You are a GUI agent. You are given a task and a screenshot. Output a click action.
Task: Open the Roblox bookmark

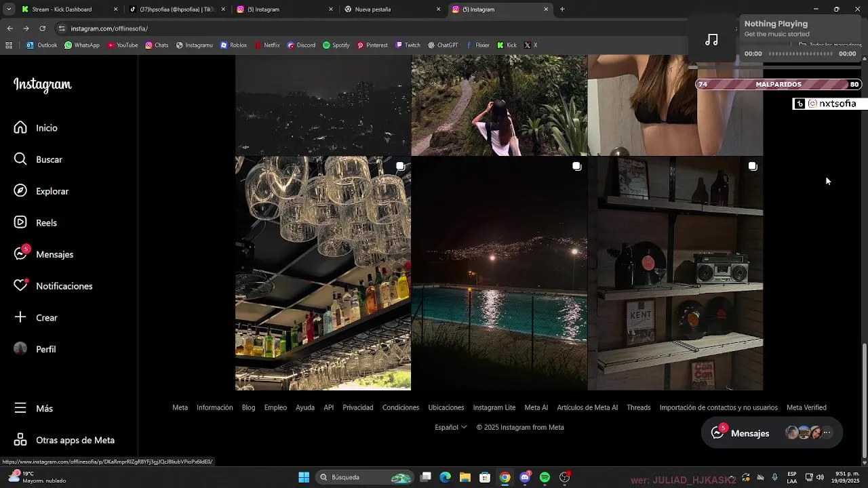click(x=233, y=45)
